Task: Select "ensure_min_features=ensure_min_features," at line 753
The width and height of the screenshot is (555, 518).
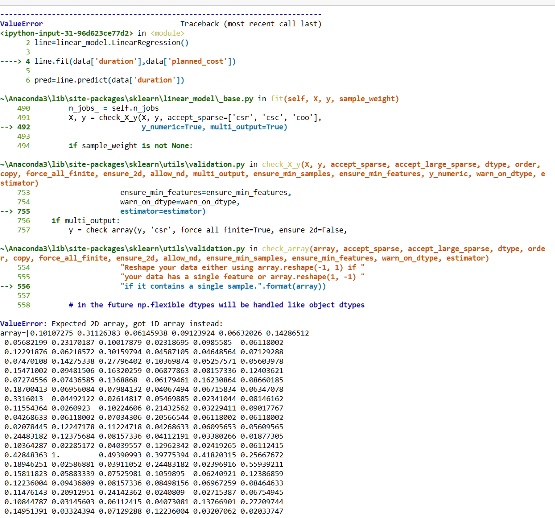Action: 206,193
